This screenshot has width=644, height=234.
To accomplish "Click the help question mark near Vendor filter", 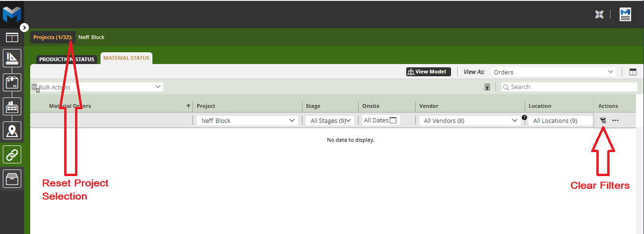I will (x=524, y=118).
